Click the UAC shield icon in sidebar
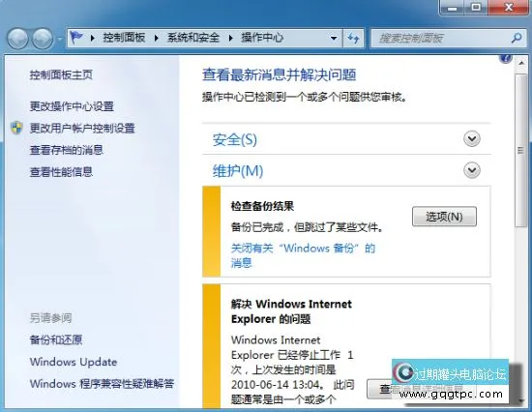 point(16,128)
